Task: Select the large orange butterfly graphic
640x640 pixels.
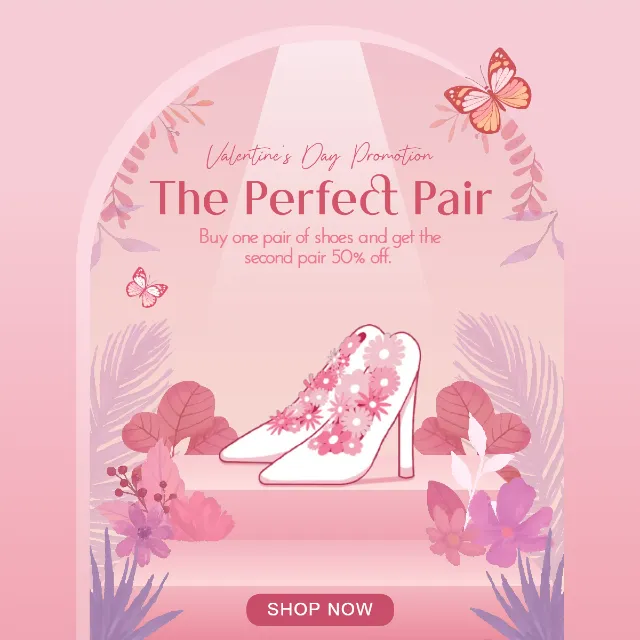Action: (489, 92)
